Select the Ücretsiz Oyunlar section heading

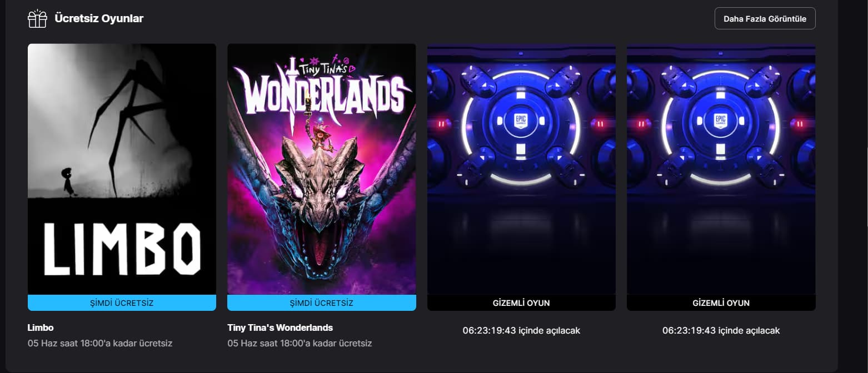click(x=99, y=18)
